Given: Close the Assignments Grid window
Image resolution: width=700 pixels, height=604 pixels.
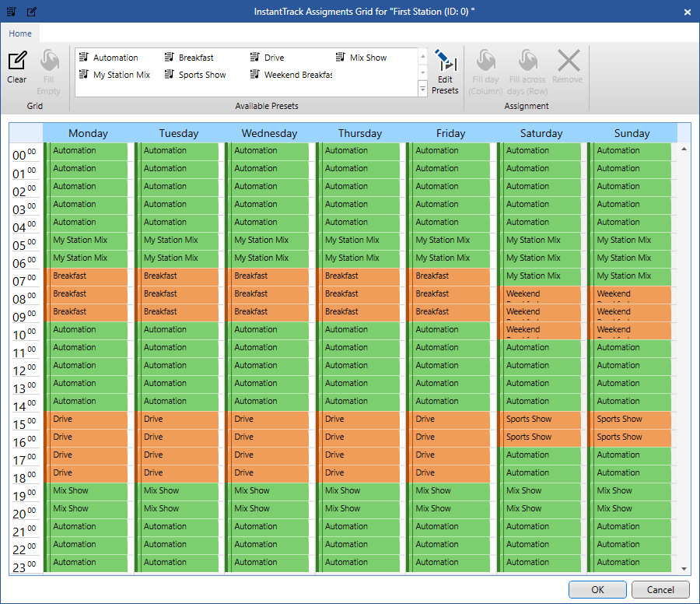Looking at the screenshot, I should 688,12.
